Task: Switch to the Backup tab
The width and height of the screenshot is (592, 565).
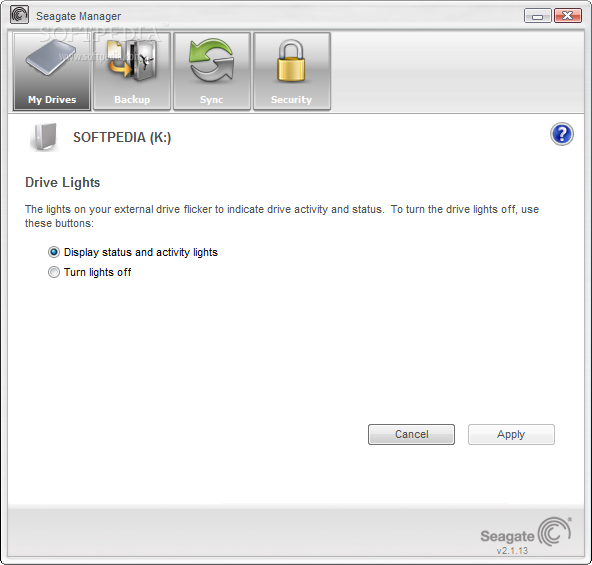Action: click(x=132, y=71)
